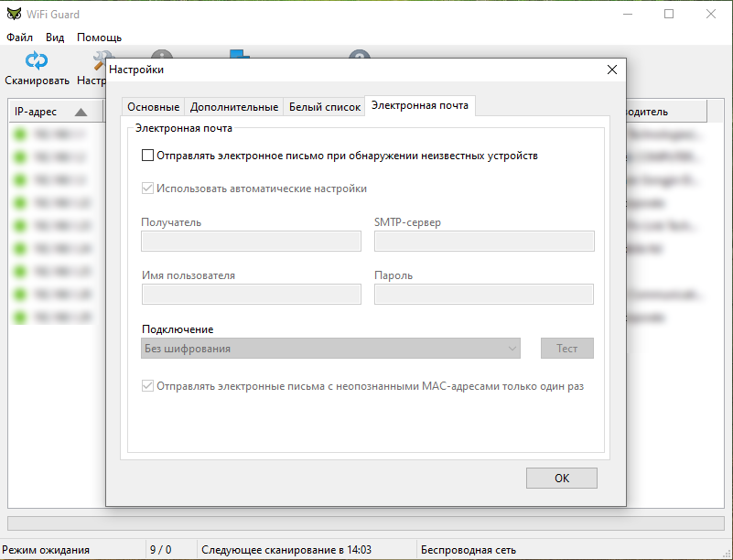Select the Электронная почта tab
The image size is (733, 560).
click(420, 105)
